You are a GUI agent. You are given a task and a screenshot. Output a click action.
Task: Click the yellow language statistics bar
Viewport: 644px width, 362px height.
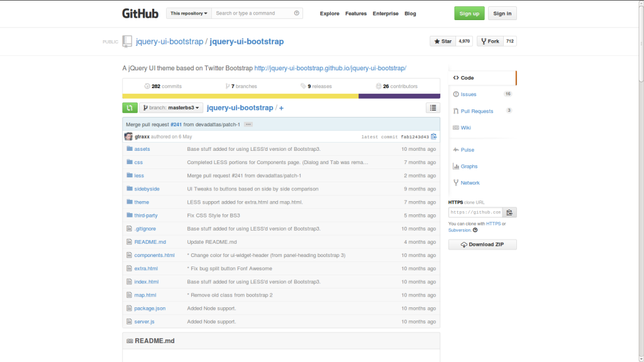tap(239, 96)
